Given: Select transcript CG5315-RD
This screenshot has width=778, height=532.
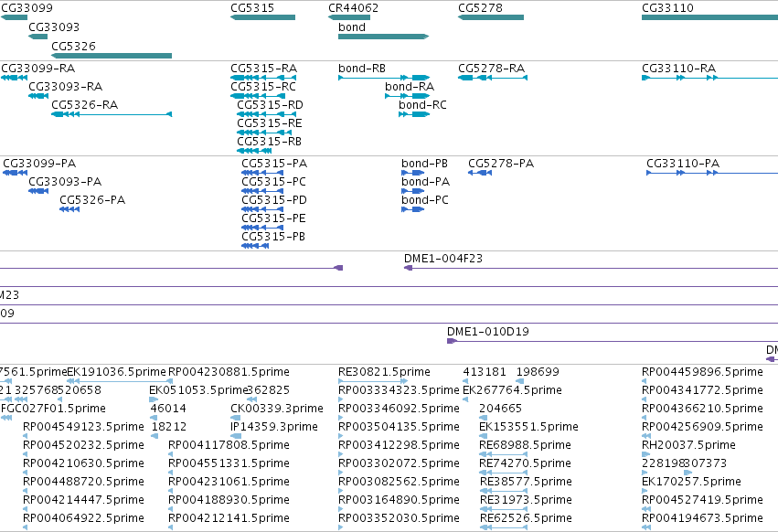Looking at the screenshot, I should pos(266,114).
